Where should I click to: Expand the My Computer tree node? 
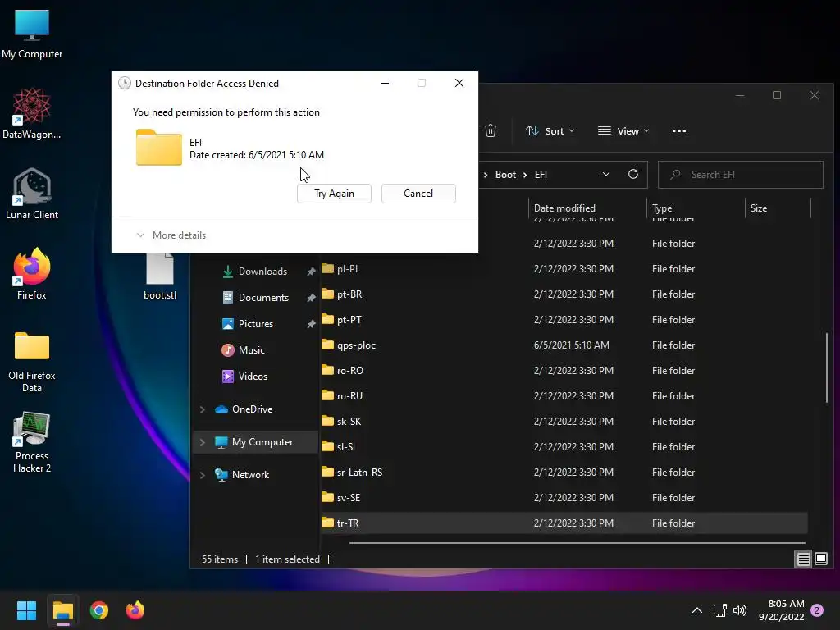point(203,442)
